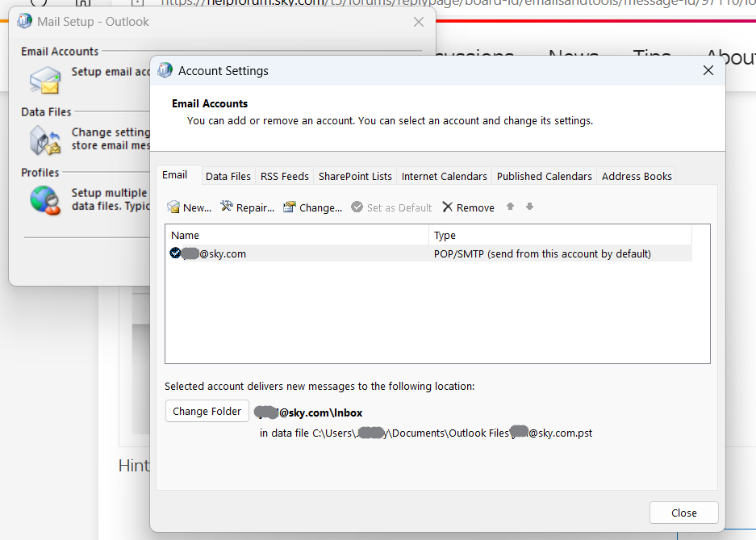Go to Internet Calendars tab
The image size is (756, 540).
pos(445,176)
